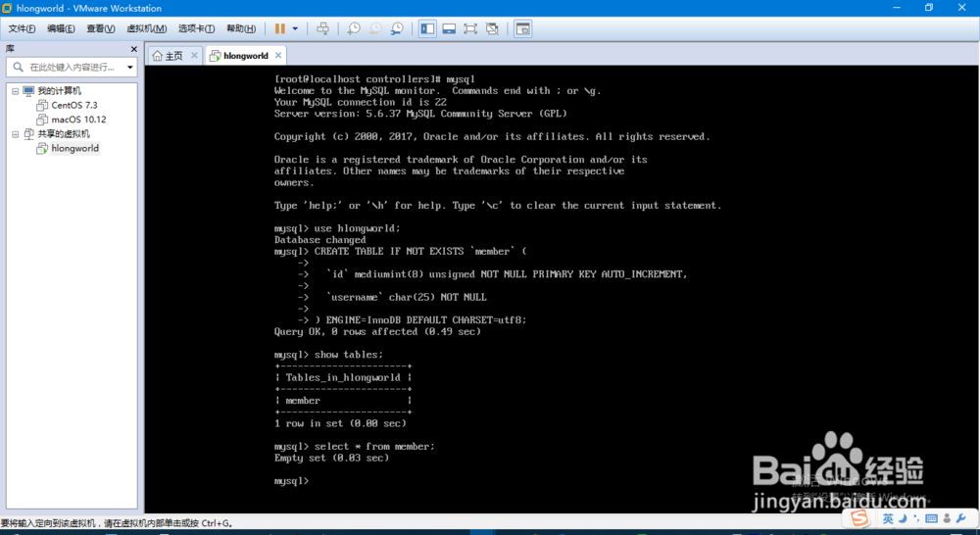Open the 帮助(H) menu

pos(241,28)
